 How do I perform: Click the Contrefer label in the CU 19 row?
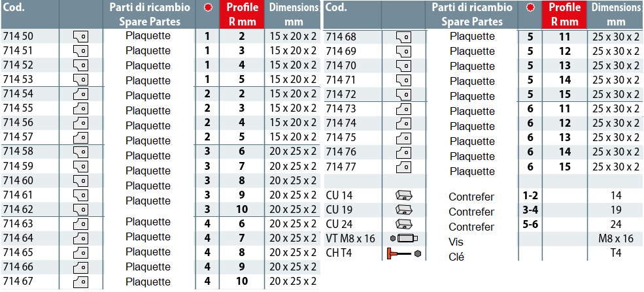point(471,212)
